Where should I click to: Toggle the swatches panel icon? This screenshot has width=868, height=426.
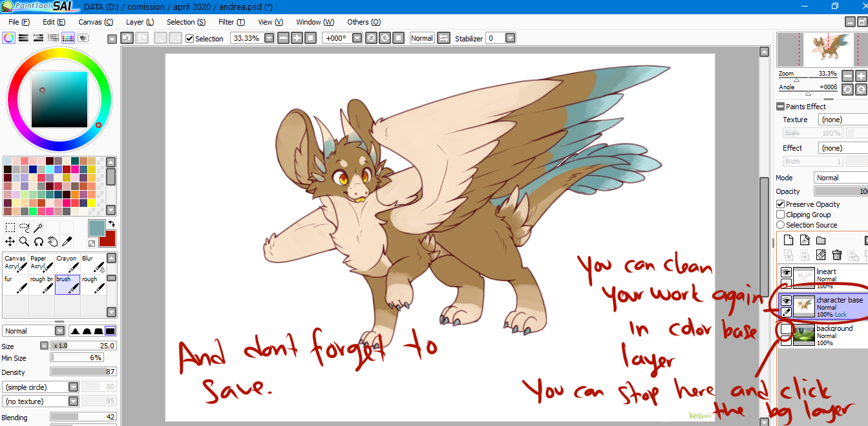click(68, 38)
